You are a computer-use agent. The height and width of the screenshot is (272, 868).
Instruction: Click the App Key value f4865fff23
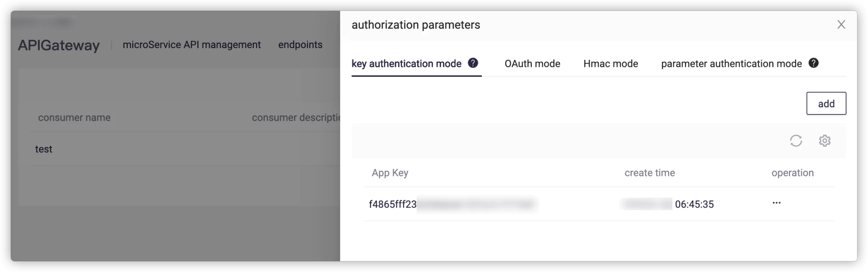click(x=393, y=204)
